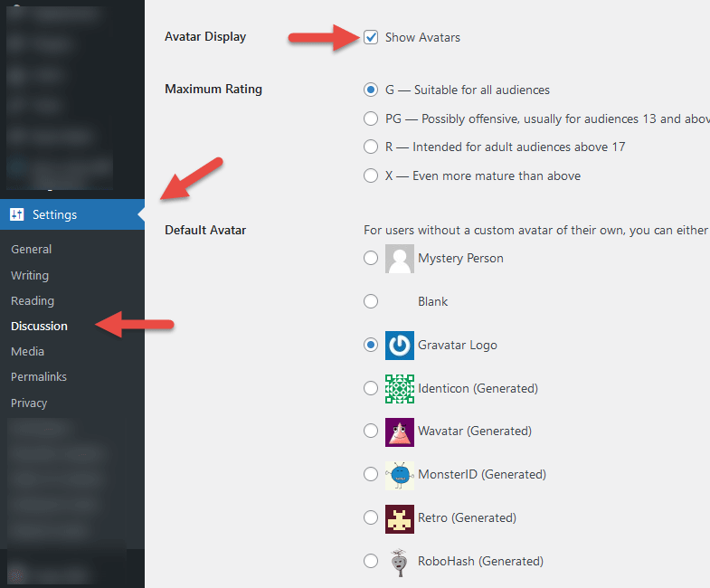Click the blue MonsterID avatar image
This screenshot has height=588, width=710.
tap(400, 475)
